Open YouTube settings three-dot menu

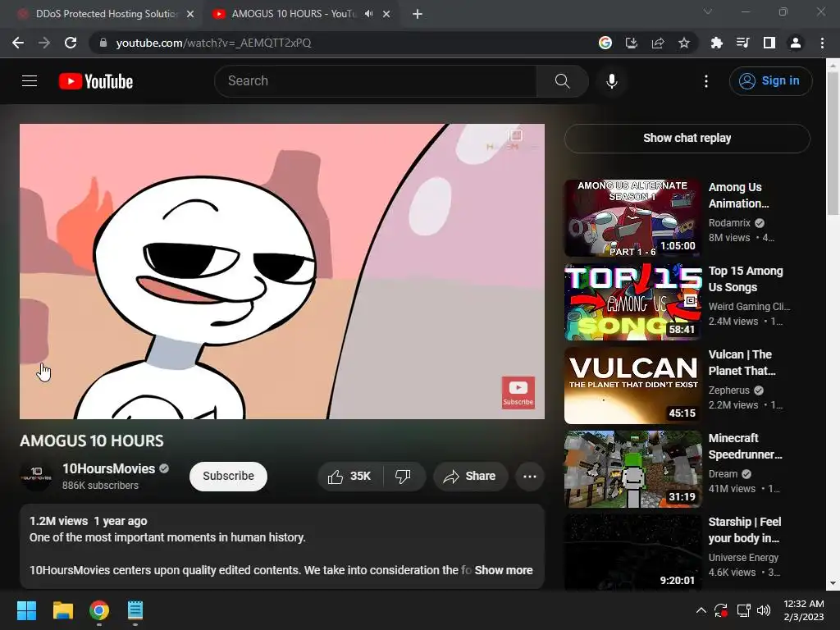(706, 81)
